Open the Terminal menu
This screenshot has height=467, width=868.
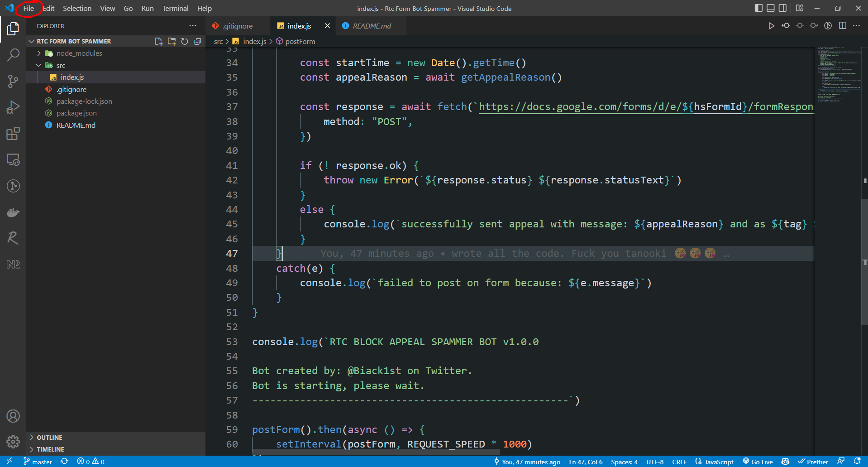(x=175, y=8)
